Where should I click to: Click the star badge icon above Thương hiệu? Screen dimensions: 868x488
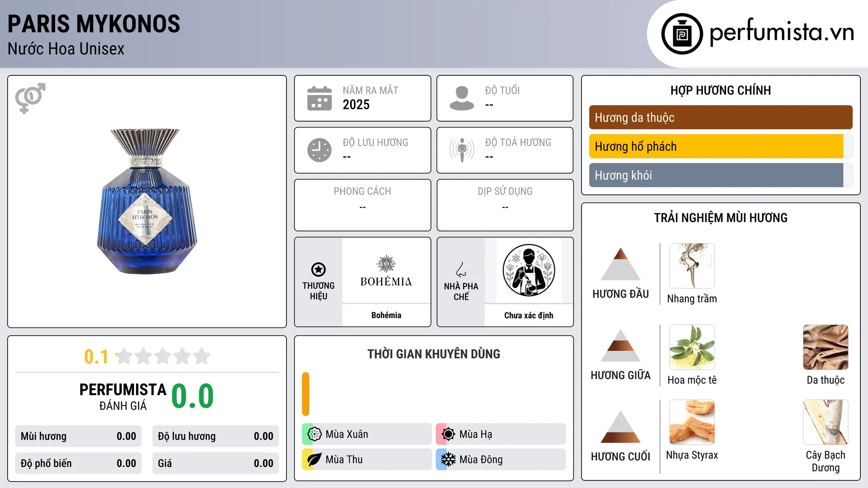click(x=318, y=269)
